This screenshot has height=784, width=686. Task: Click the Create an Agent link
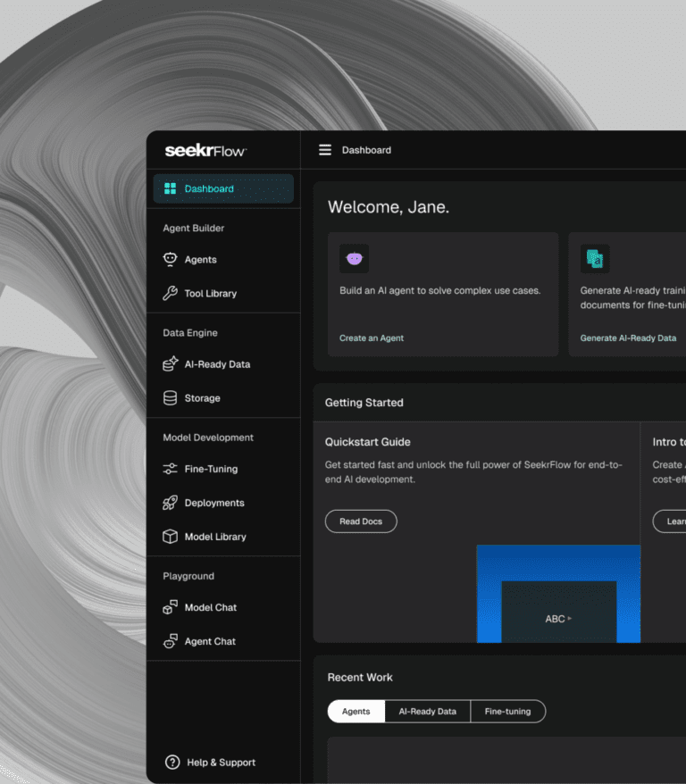click(372, 338)
